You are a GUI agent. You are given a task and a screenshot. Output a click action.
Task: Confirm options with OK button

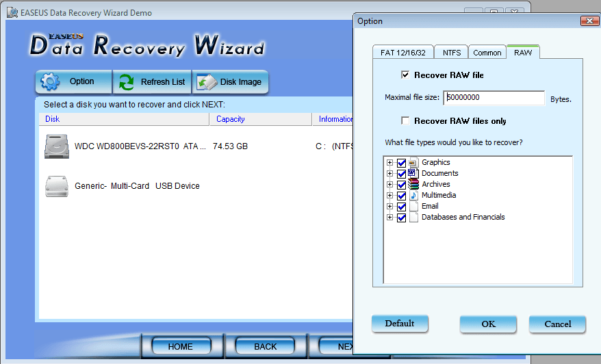(x=488, y=324)
